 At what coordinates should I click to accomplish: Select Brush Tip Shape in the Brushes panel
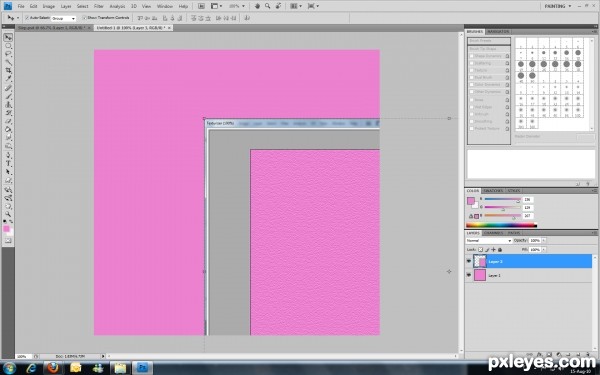tap(489, 49)
